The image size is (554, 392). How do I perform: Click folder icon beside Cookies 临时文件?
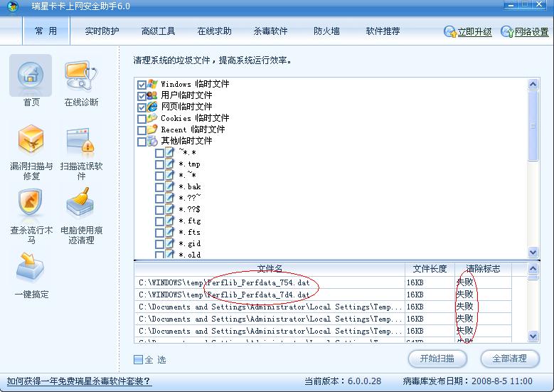(152, 117)
